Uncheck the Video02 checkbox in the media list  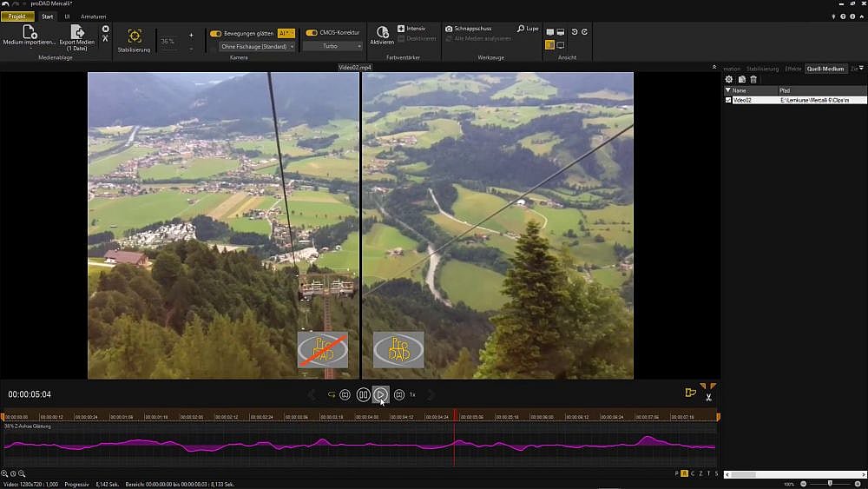728,100
